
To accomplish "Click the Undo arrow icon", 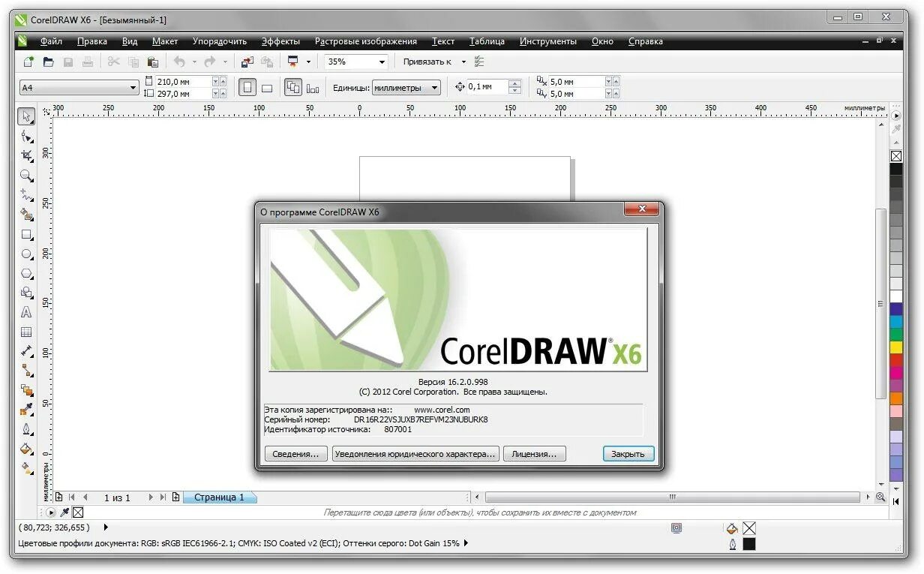I will (x=179, y=62).
